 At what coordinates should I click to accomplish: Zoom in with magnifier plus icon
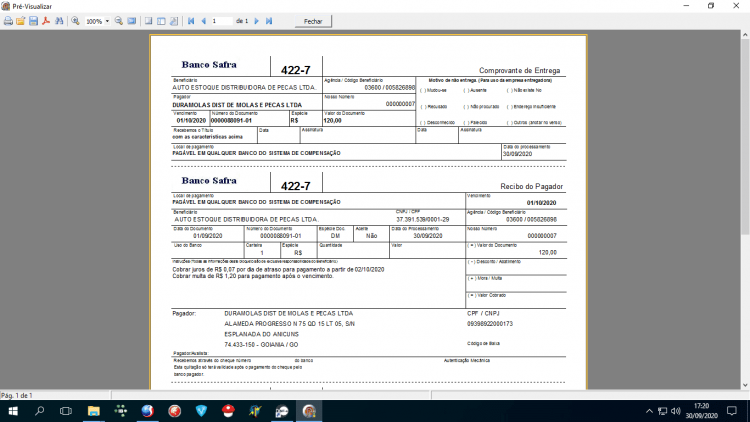pos(76,21)
